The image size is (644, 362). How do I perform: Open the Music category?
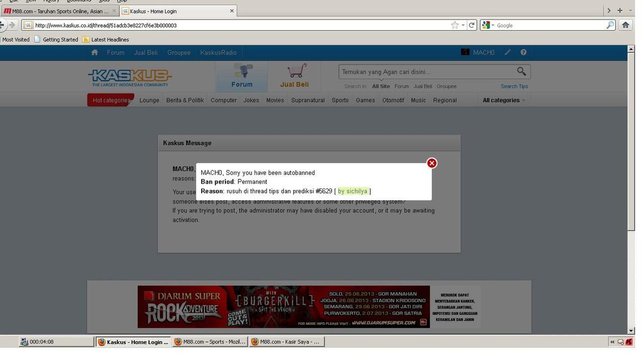click(419, 100)
